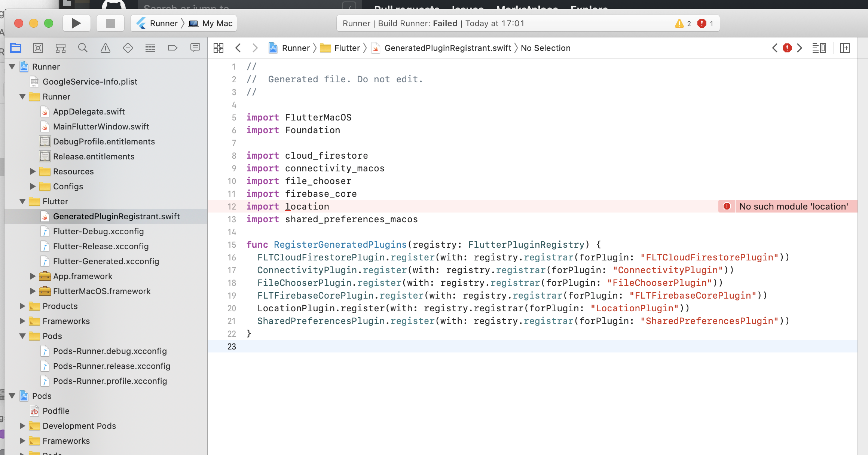Open Release.entitlements
Viewport: 868px width, 455px height.
click(x=94, y=156)
